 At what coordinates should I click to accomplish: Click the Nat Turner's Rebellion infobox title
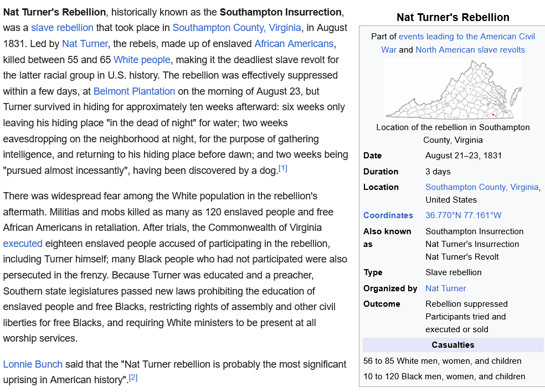(453, 17)
